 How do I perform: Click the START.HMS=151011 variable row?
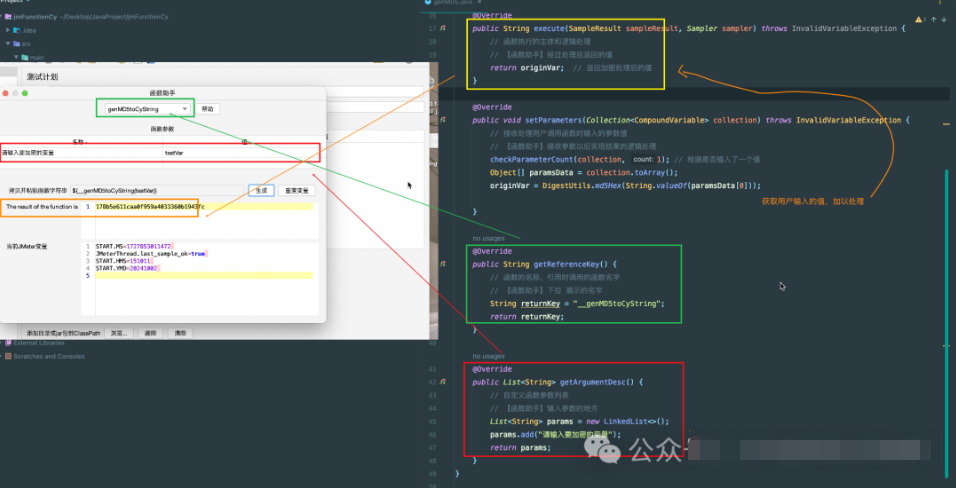coord(123,260)
